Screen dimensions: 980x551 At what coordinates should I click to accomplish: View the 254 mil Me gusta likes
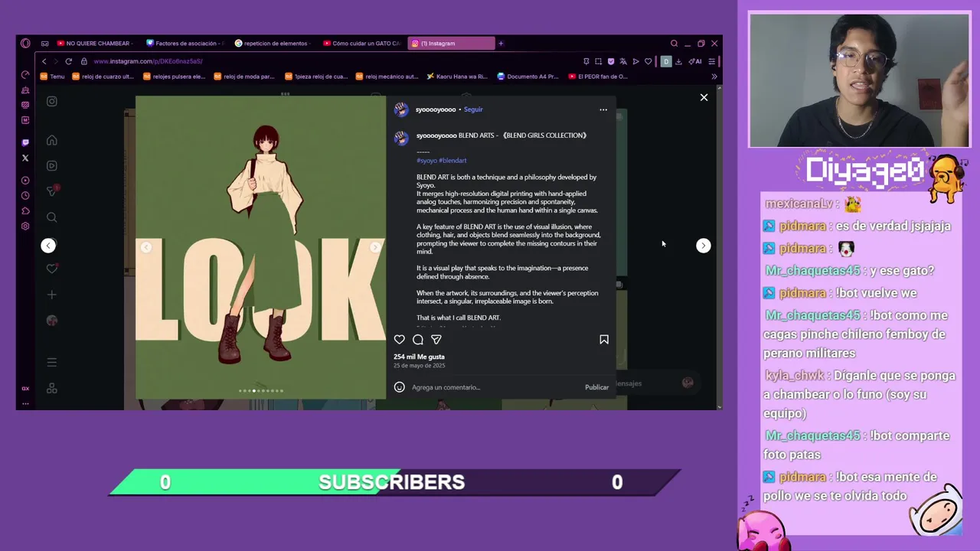[x=419, y=357]
